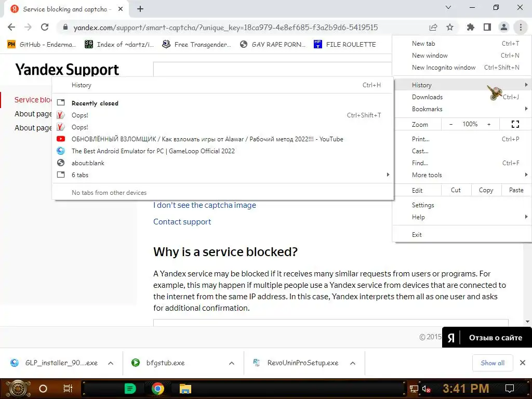Open the Start menu clock-styled button
This screenshot has width=532, height=399.
[x=18, y=389]
